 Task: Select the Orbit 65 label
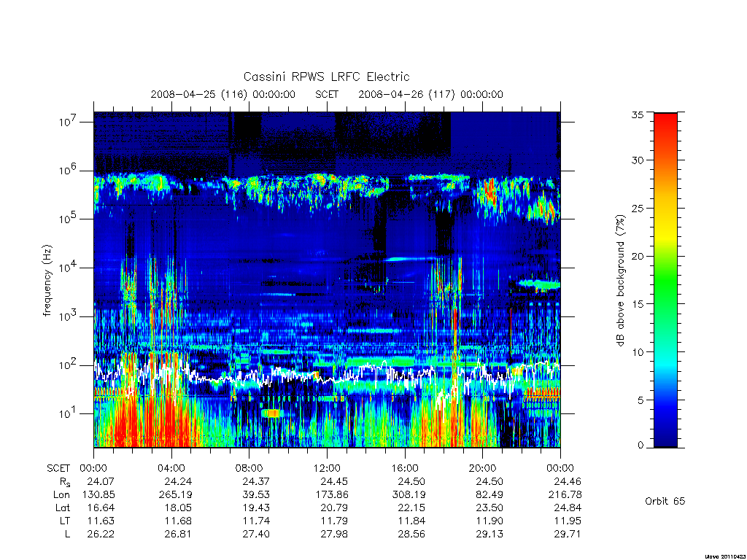tap(665, 501)
